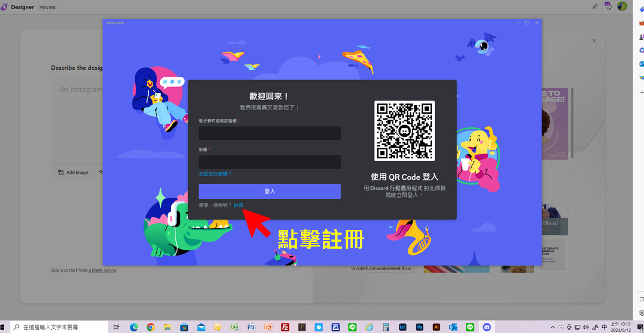The image size is (644, 333).
Task: Open Photoshop from taskbar
Action: tap(419, 327)
